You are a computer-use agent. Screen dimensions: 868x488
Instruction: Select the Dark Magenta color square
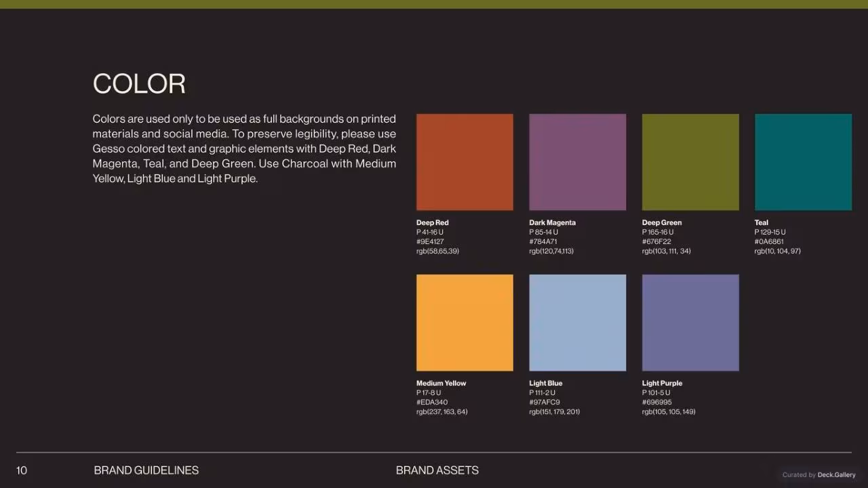click(578, 162)
